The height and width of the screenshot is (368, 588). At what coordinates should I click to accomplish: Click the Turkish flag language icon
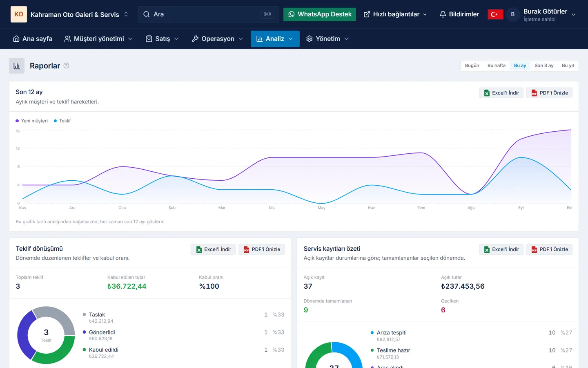495,14
